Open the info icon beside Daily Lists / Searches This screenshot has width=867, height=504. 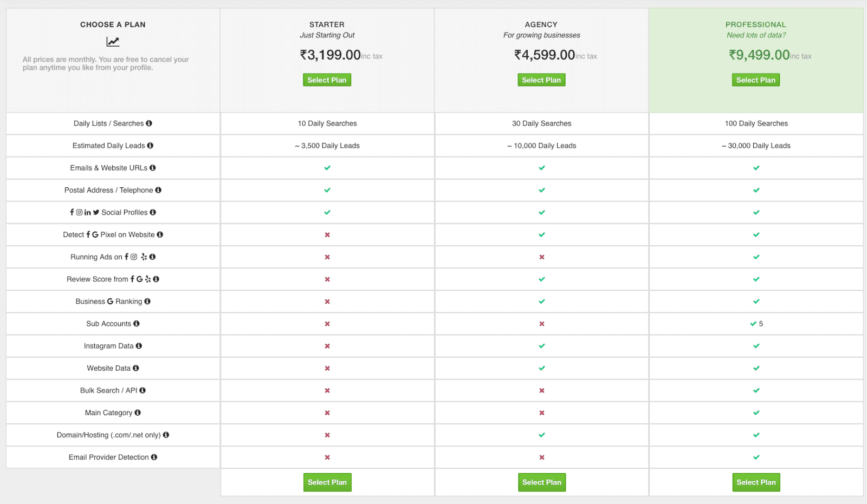point(150,123)
